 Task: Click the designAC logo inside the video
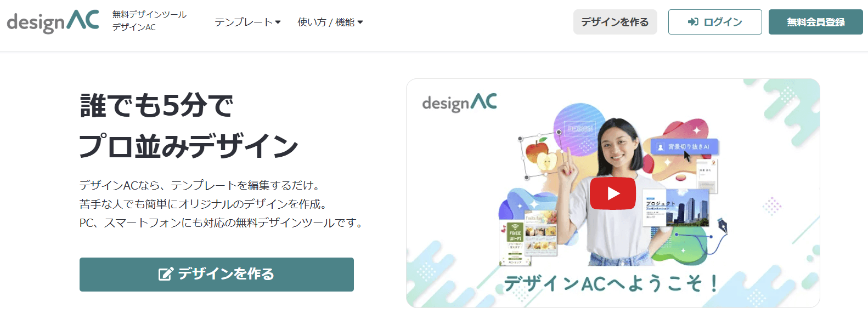click(x=460, y=103)
